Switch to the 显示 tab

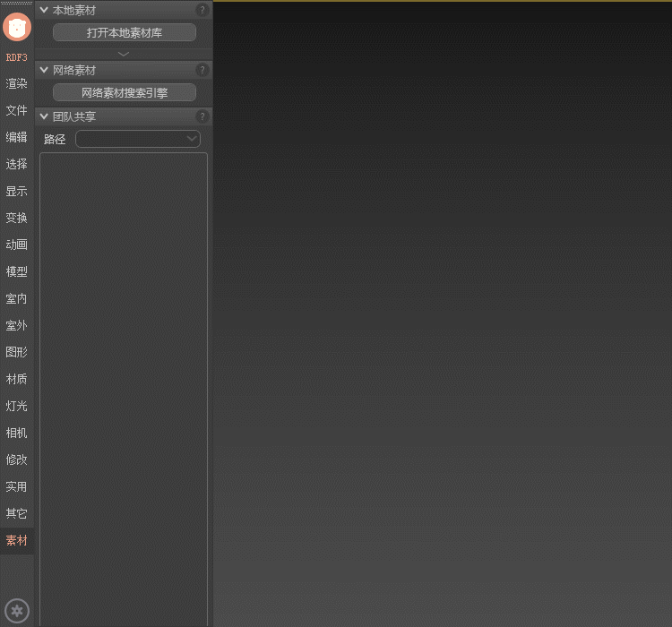17,191
